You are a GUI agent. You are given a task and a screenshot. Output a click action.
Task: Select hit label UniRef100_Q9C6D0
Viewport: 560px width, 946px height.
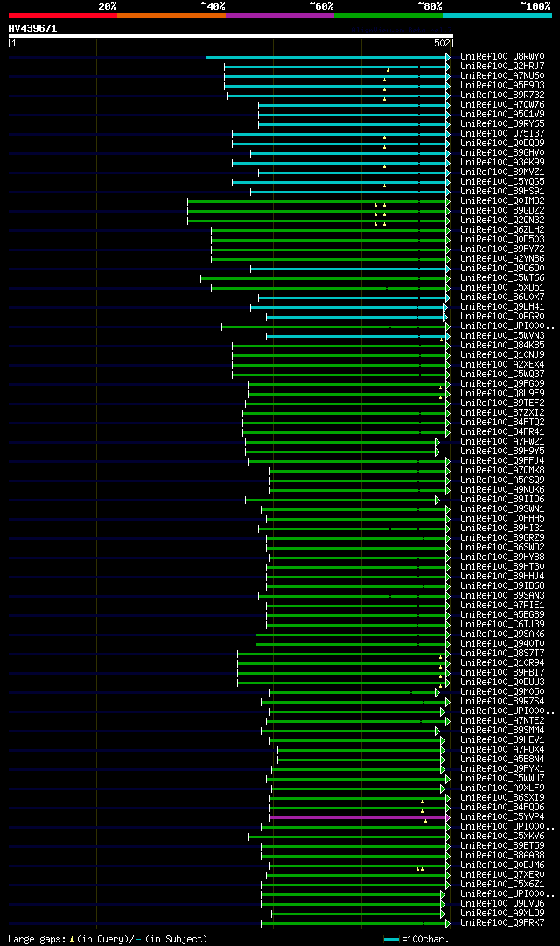click(502, 269)
